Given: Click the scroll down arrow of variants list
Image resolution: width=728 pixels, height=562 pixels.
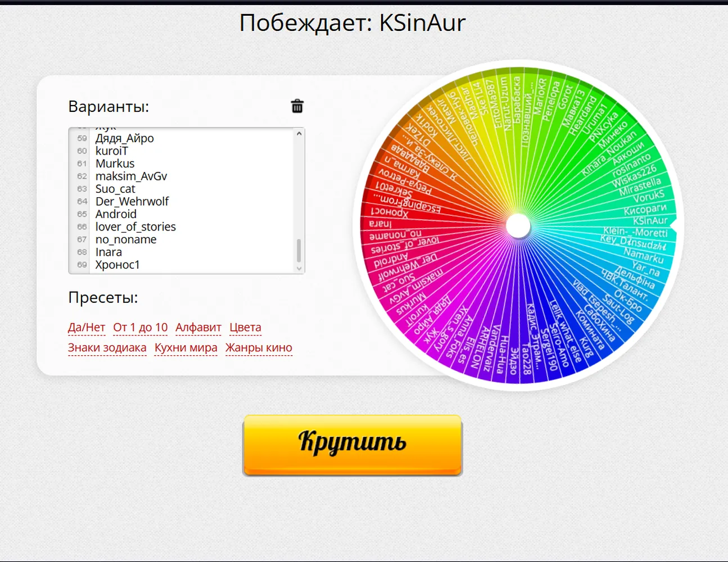Looking at the screenshot, I should (299, 269).
